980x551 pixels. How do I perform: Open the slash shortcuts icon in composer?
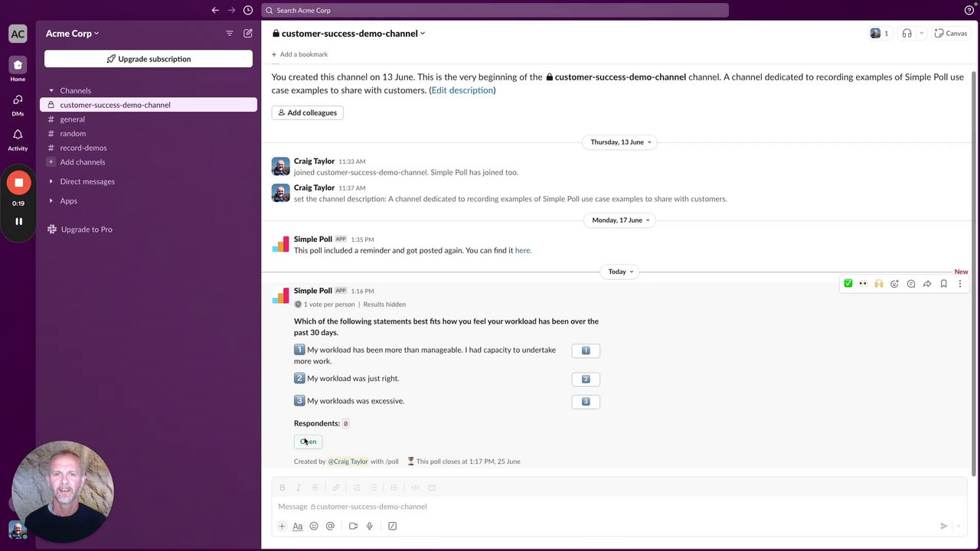[x=393, y=526]
